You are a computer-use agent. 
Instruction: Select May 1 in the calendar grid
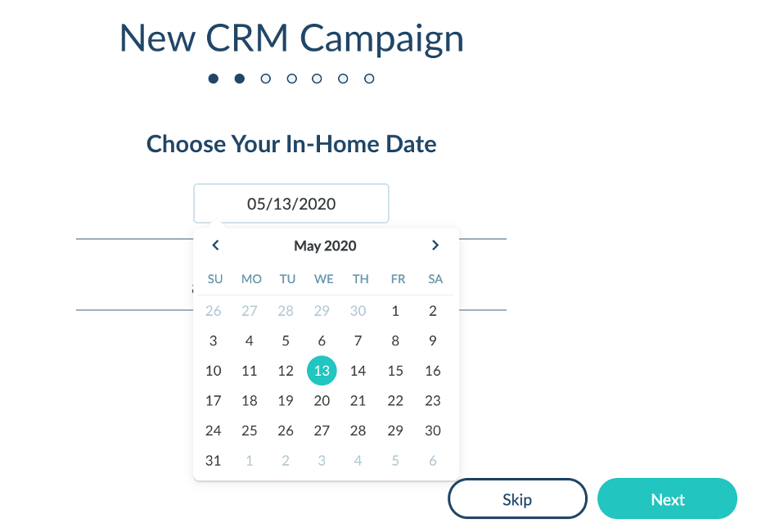pos(395,310)
